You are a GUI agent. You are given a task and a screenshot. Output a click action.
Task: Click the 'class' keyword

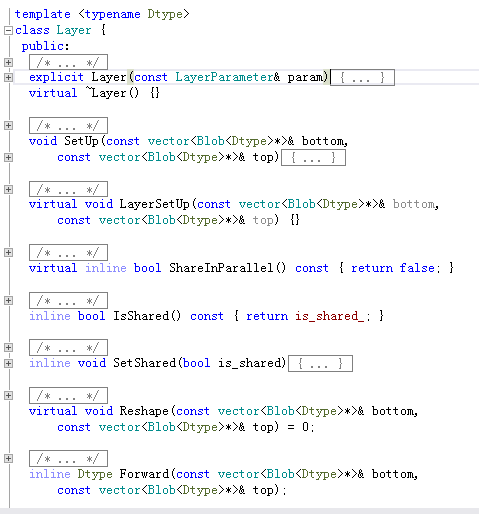point(32,30)
